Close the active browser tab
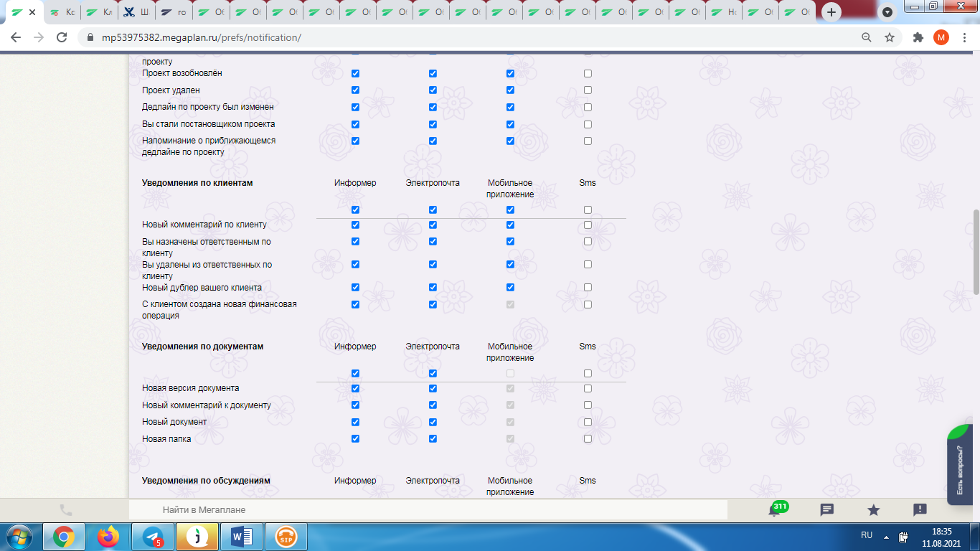This screenshot has width=980, height=551. [x=32, y=12]
